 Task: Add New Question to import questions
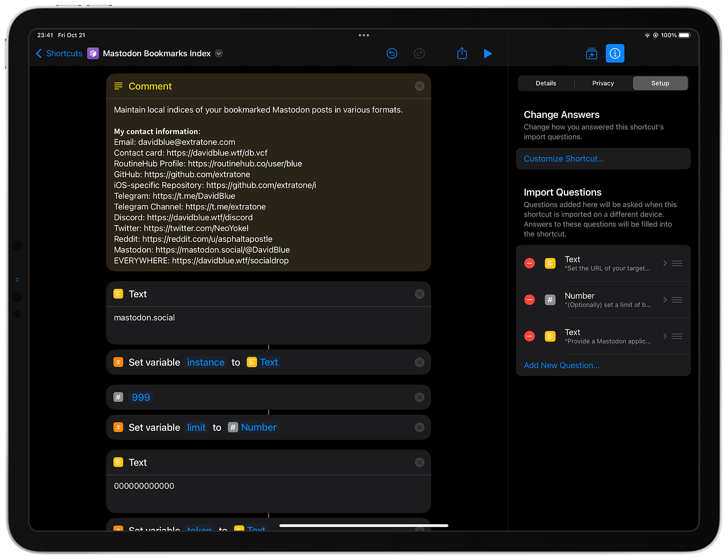[562, 365]
